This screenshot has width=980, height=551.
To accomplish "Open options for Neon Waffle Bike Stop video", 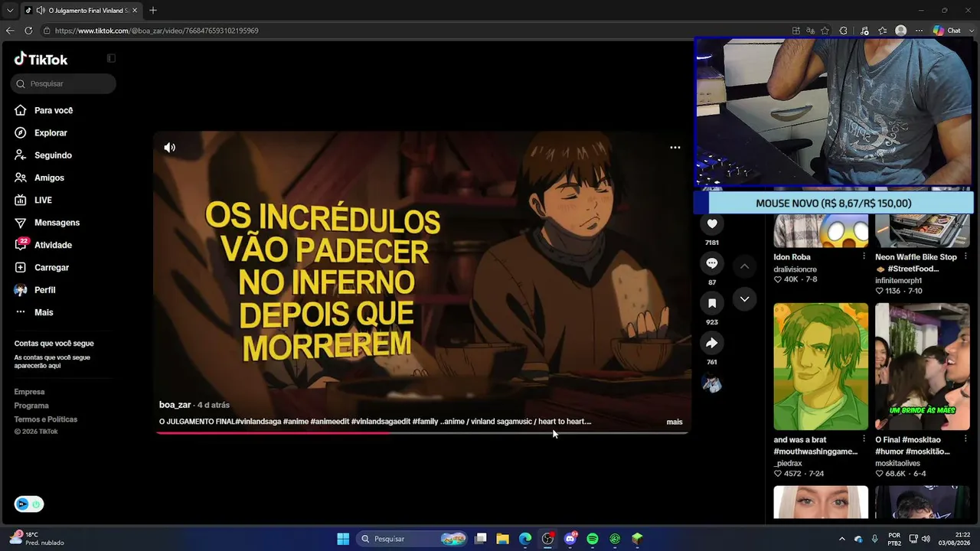I will click(x=965, y=256).
